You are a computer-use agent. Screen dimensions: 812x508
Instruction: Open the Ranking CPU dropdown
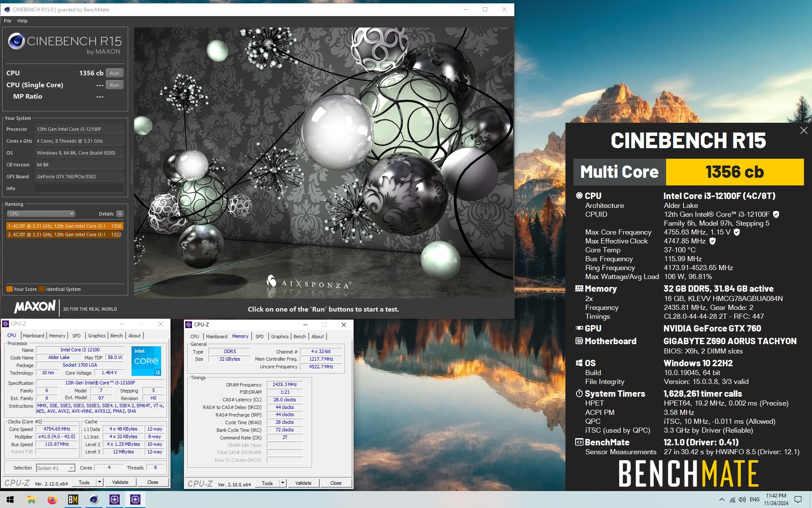41,214
